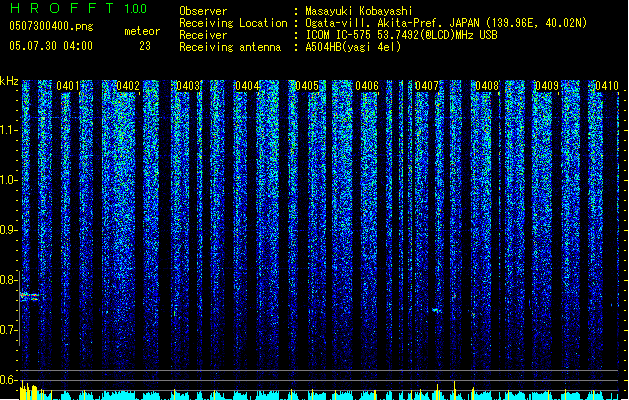Click the 0401 time marker

68,86
